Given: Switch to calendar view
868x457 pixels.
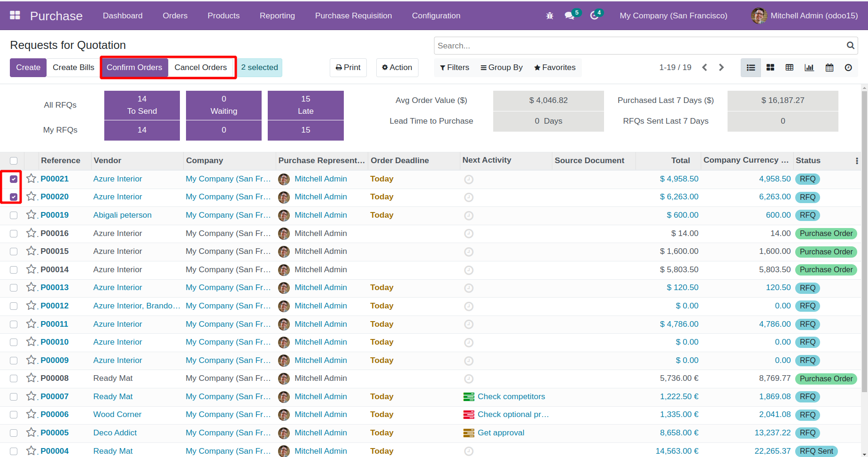Looking at the screenshot, I should click(x=829, y=68).
